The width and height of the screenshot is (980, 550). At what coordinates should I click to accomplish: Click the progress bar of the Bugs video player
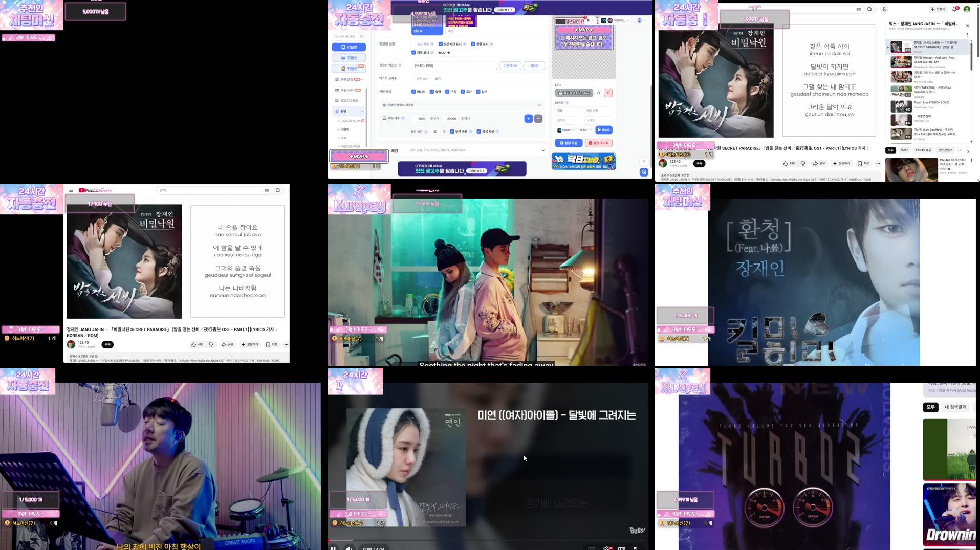pyautogui.click(x=486, y=540)
